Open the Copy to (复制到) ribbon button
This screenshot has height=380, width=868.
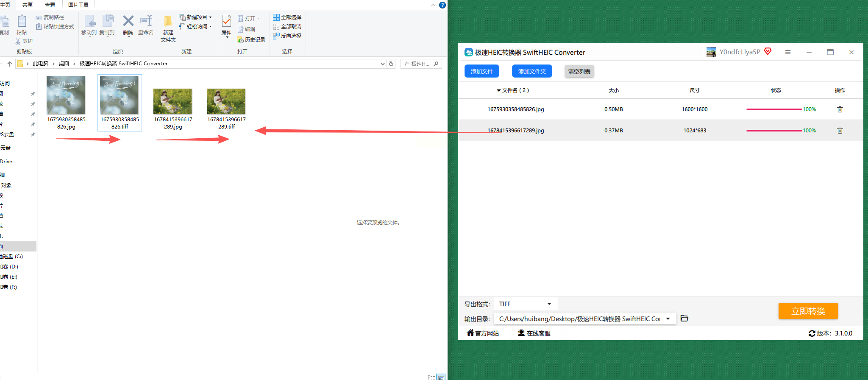click(x=107, y=25)
